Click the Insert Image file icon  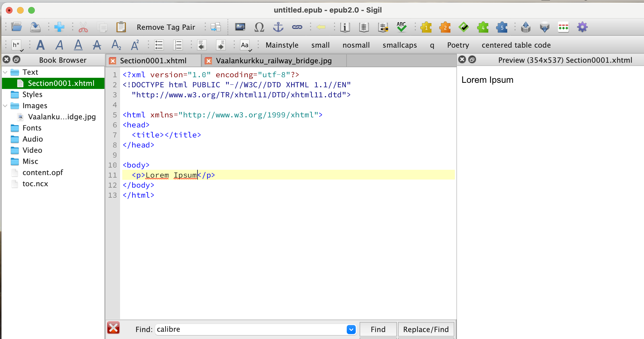240,27
